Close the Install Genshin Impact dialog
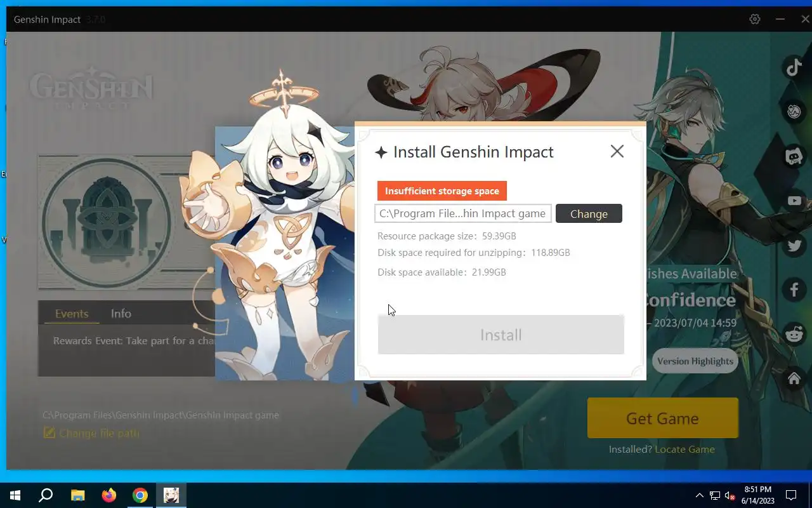This screenshot has height=508, width=812. point(617,151)
